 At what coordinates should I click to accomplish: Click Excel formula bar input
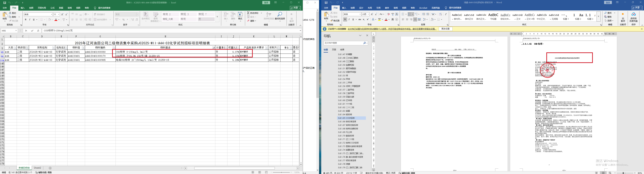pyautogui.click(x=171, y=31)
